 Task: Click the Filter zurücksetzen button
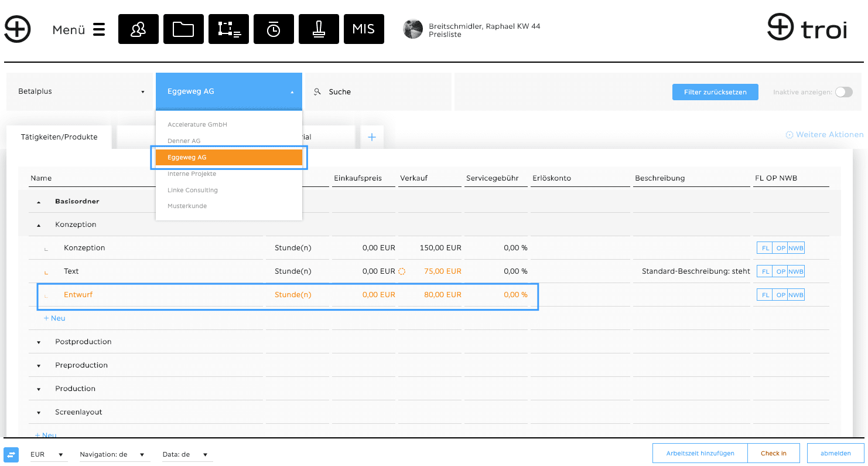click(x=715, y=92)
